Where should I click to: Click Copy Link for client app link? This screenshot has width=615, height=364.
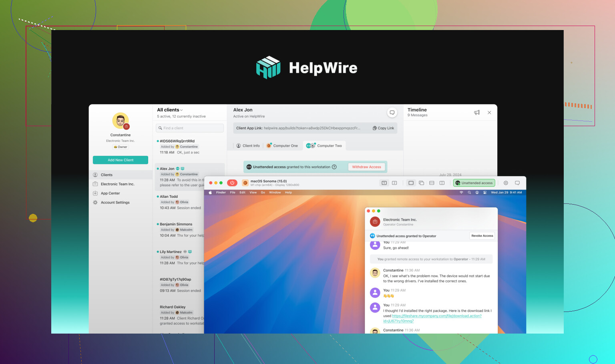(x=383, y=128)
